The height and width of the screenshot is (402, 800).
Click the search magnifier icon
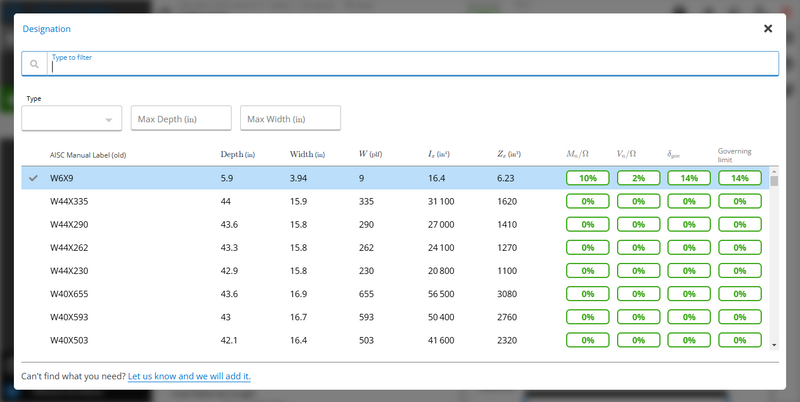[34, 64]
